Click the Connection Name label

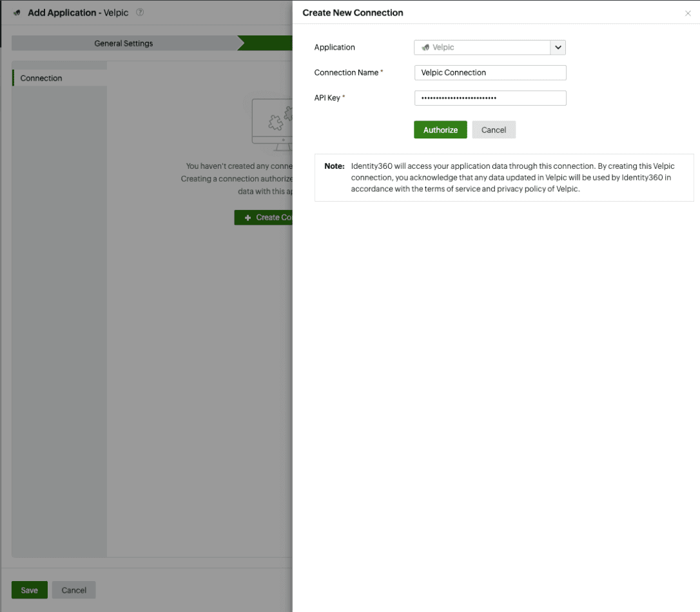click(x=346, y=73)
